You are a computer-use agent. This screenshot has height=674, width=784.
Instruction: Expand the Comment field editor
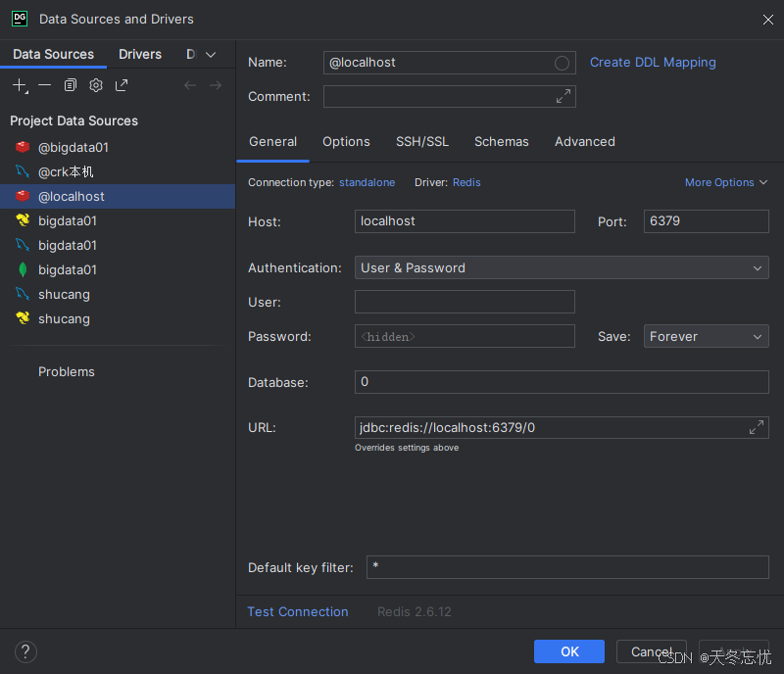coord(563,96)
